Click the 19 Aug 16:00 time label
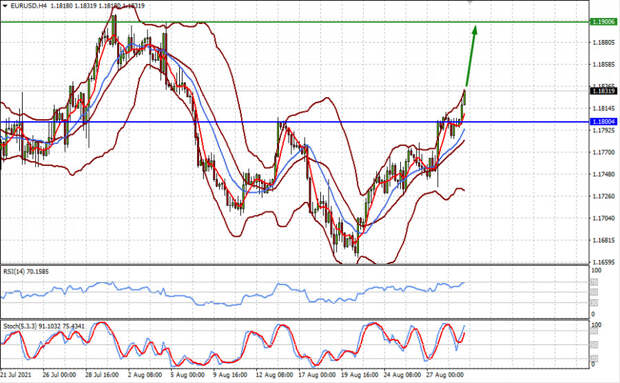Screen dimensions: 620x383 click(x=360, y=375)
